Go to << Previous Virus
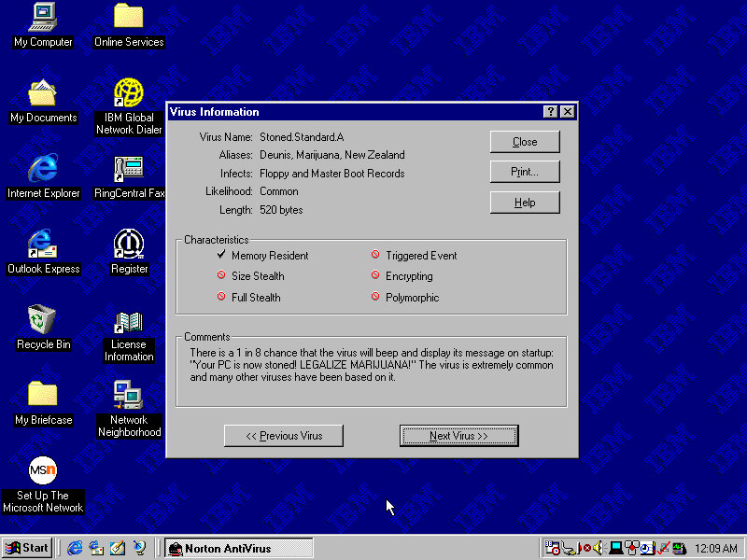The height and width of the screenshot is (560, 747). [x=284, y=436]
